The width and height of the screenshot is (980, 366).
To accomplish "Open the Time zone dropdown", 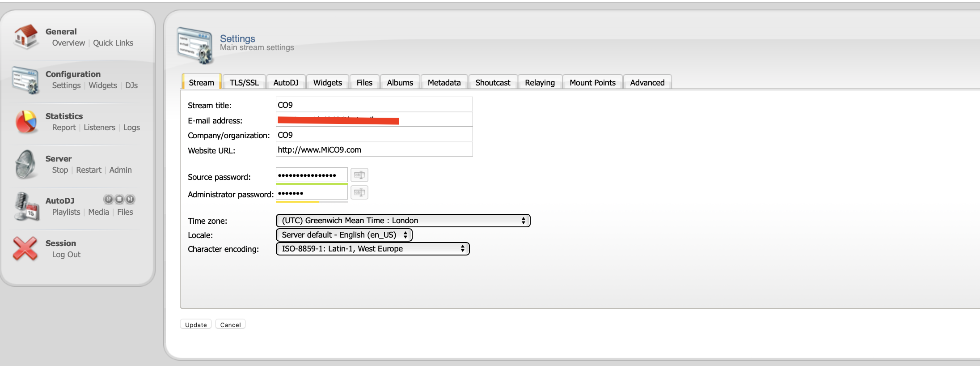I will click(403, 221).
